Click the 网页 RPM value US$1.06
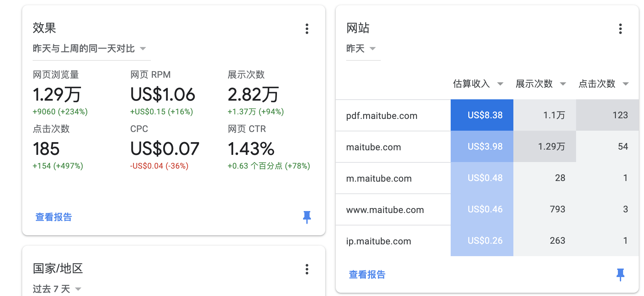The height and width of the screenshot is (296, 644). click(x=163, y=95)
